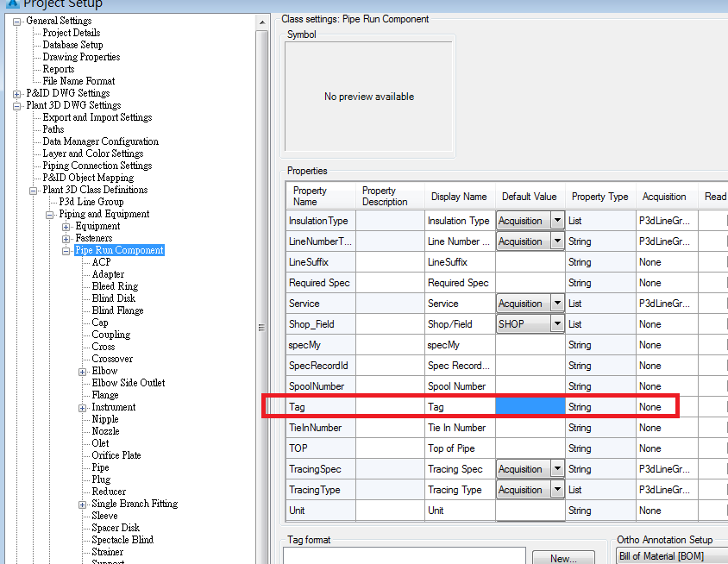Expand the Fasteners tree node

pyautogui.click(x=66, y=239)
